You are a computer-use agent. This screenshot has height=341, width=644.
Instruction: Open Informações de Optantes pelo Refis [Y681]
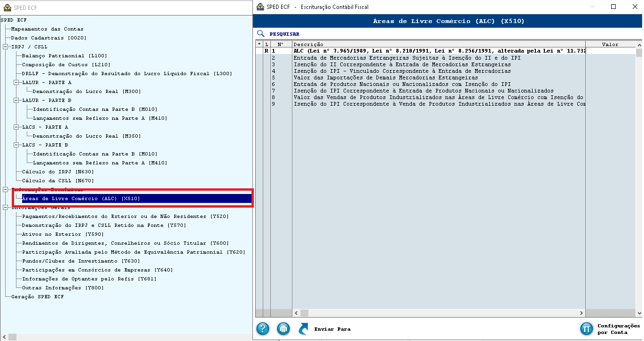pyautogui.click(x=89, y=279)
